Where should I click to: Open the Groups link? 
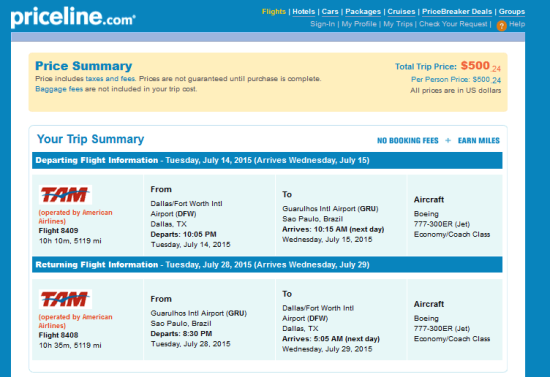coord(512,12)
